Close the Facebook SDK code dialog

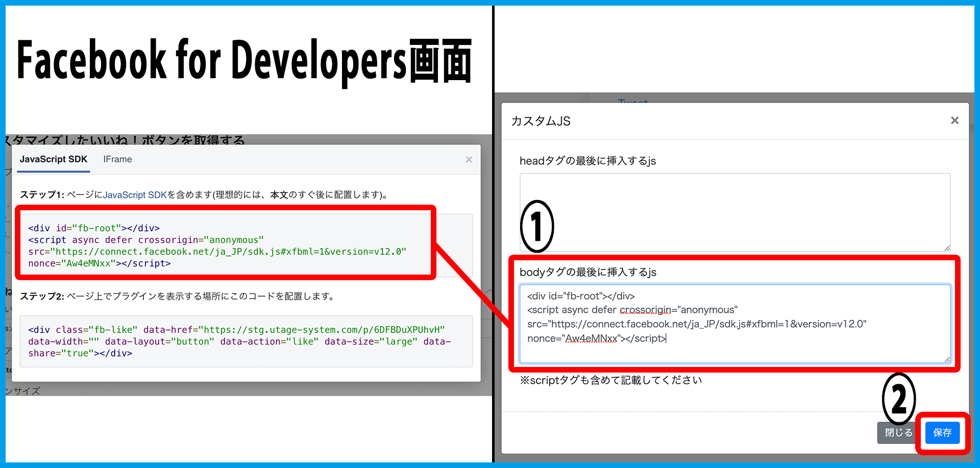click(x=469, y=160)
